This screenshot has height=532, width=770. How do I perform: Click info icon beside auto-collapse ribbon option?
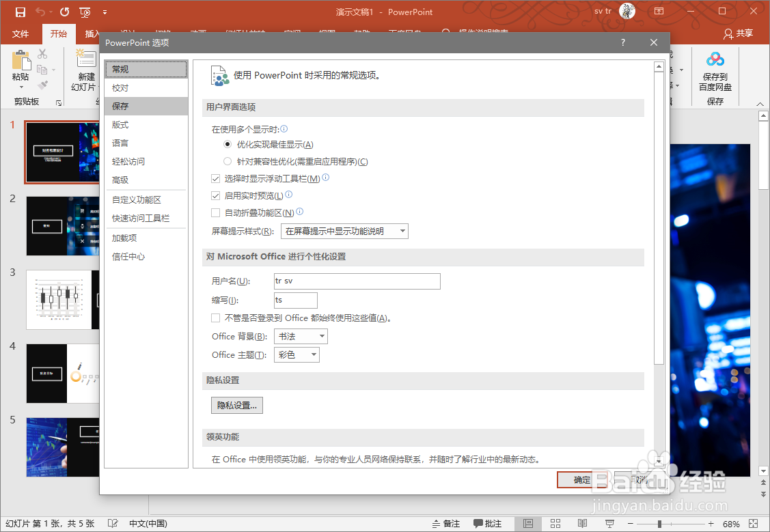click(x=299, y=212)
